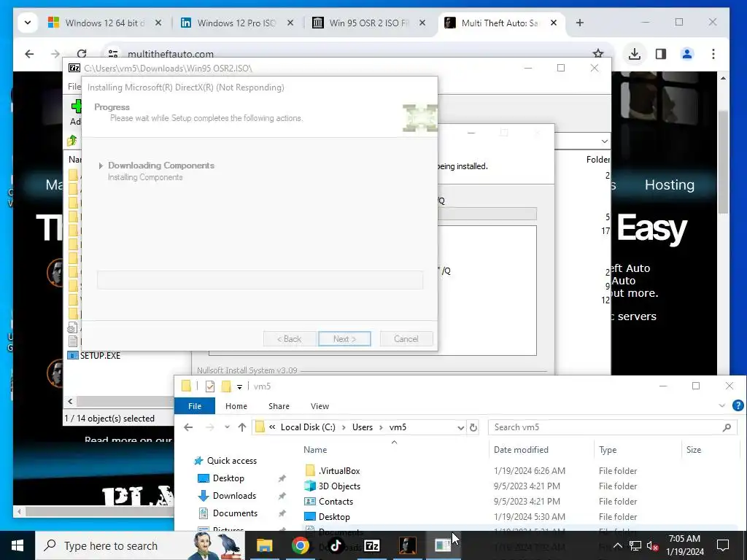
Task: Go up one level in Explorer
Action: click(x=242, y=427)
